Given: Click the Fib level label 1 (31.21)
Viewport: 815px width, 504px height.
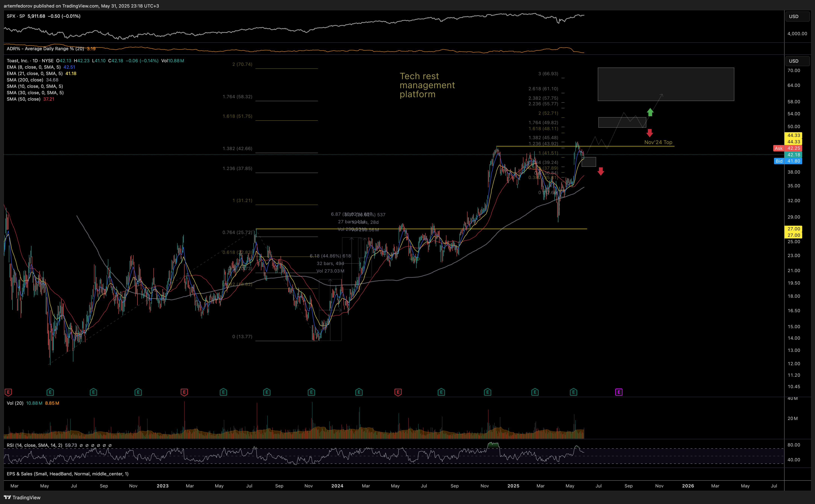Looking at the screenshot, I should pos(242,200).
